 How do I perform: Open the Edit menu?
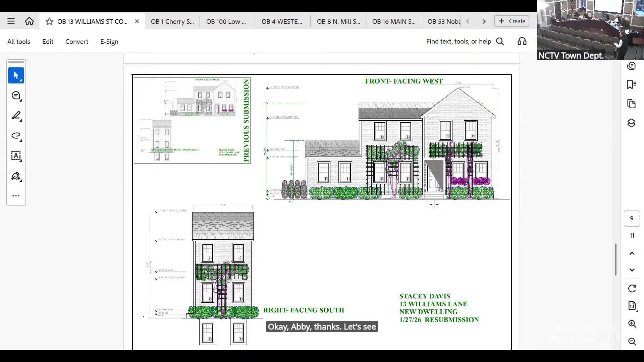(x=48, y=41)
